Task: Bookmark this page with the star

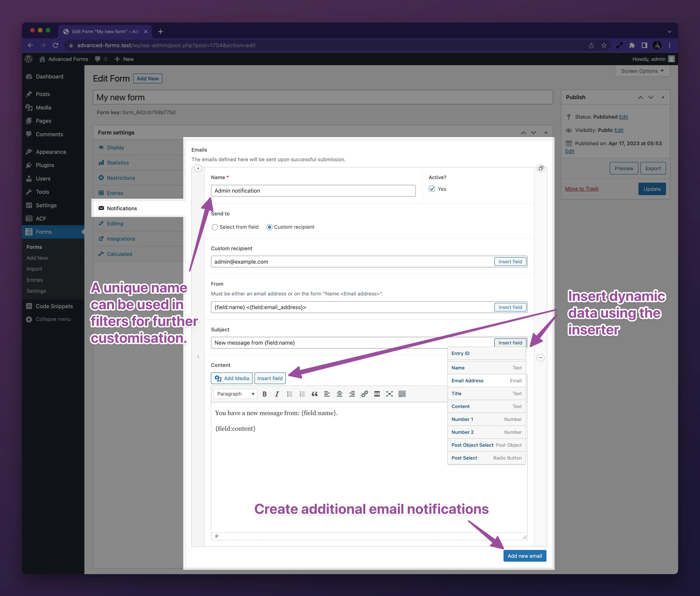Action: pos(604,45)
